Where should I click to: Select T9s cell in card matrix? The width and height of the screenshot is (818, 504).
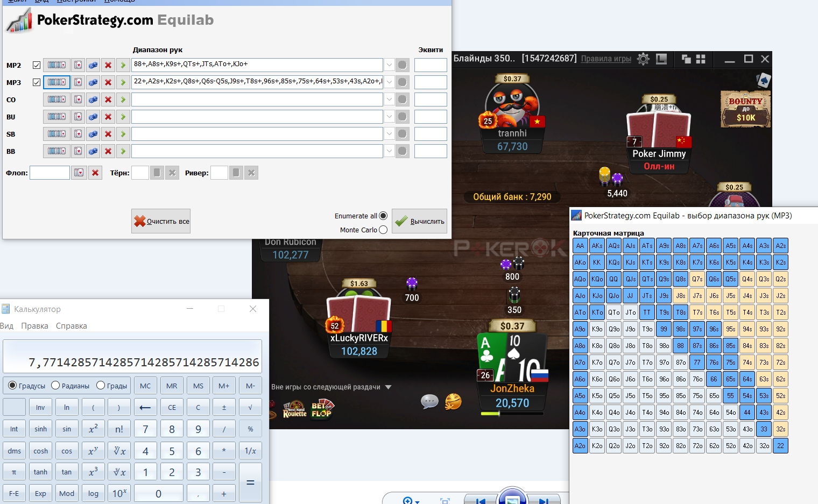(x=664, y=313)
